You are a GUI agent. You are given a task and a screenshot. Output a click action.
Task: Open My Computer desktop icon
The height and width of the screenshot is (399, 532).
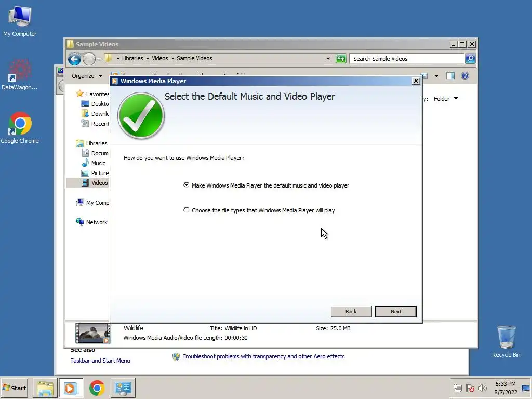[20, 21]
